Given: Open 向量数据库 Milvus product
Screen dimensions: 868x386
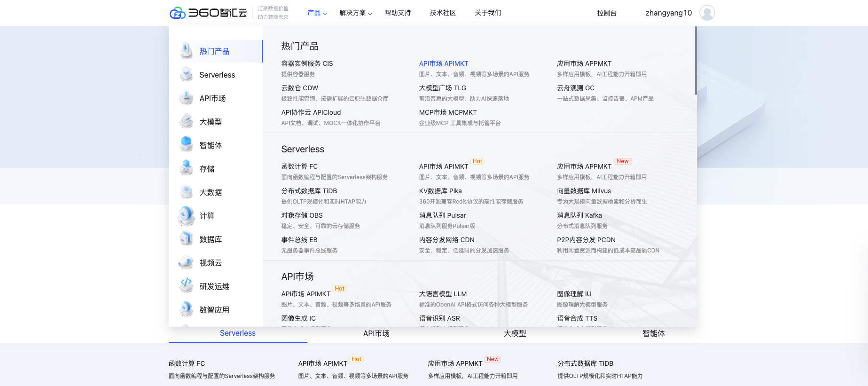Looking at the screenshot, I should [584, 191].
